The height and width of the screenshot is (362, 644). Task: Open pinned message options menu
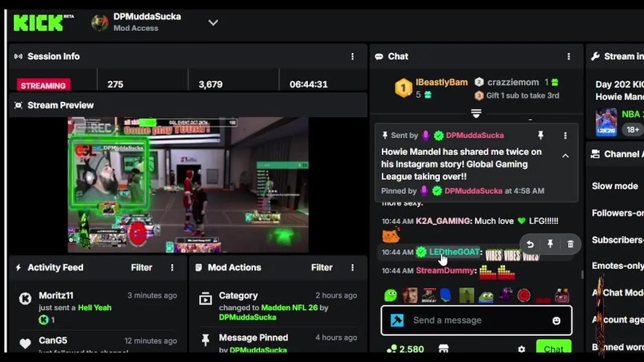coord(565,135)
